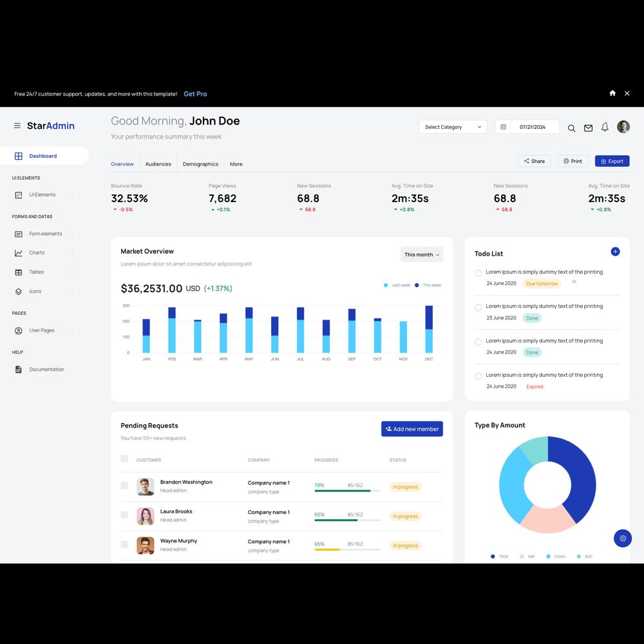Click the home icon in banner
This screenshot has height=644, width=644.
(x=612, y=93)
